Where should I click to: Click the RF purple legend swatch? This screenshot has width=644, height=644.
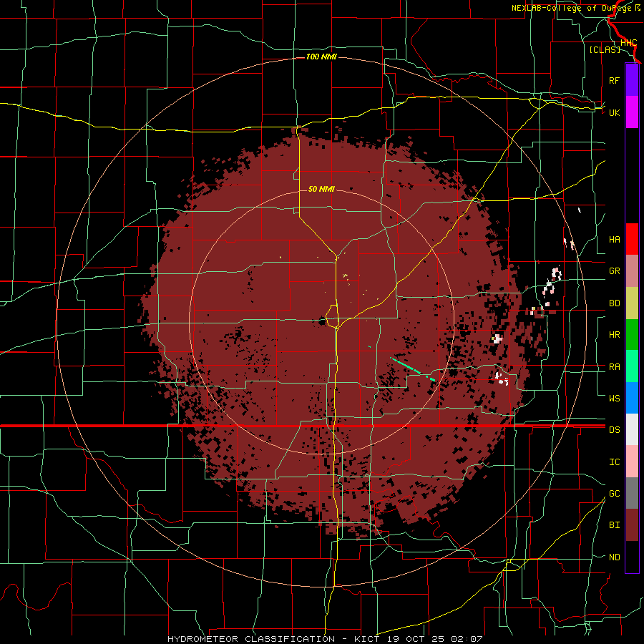point(632,80)
